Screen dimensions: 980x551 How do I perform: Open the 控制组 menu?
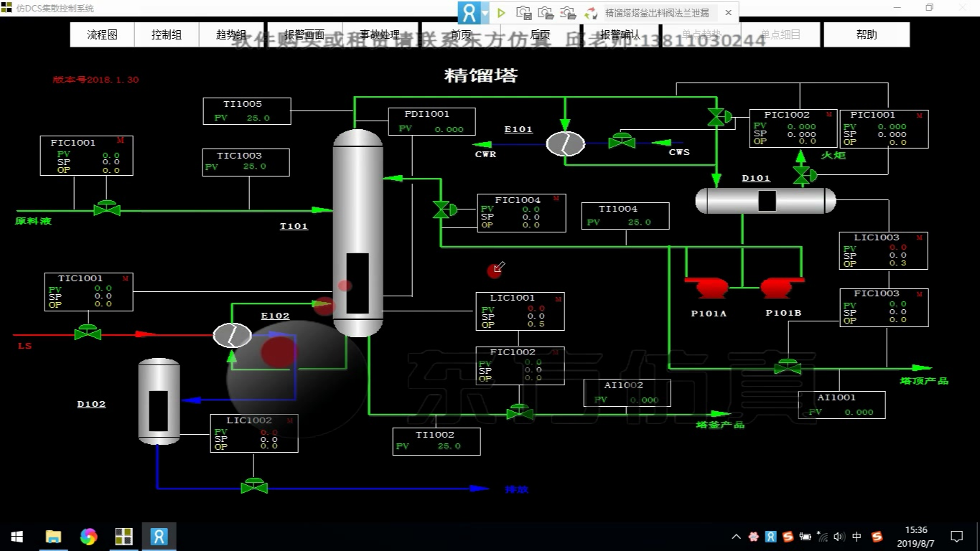167,34
